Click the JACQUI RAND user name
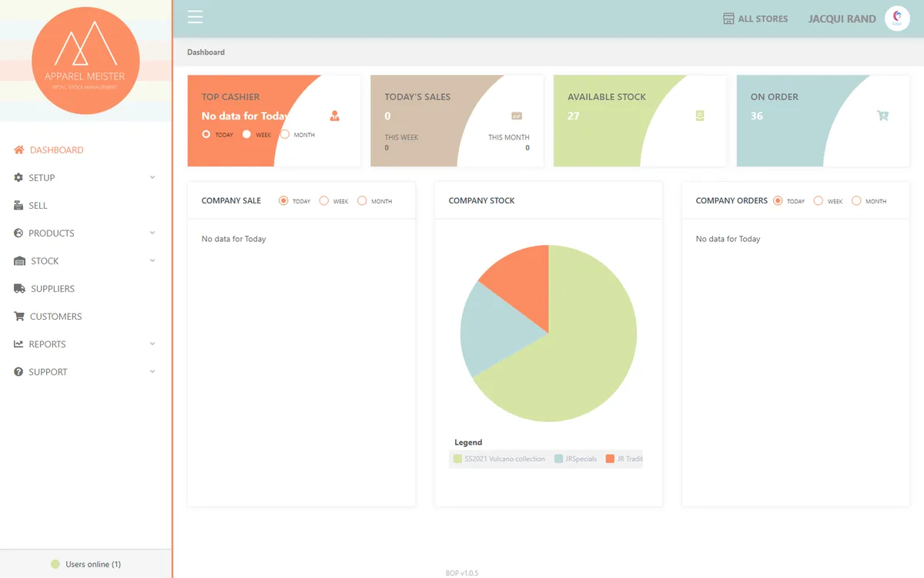Image resolution: width=924 pixels, height=578 pixels. (842, 18)
